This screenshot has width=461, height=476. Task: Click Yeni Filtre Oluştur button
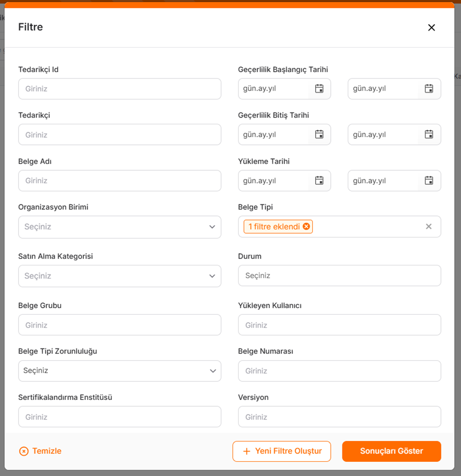(282, 451)
